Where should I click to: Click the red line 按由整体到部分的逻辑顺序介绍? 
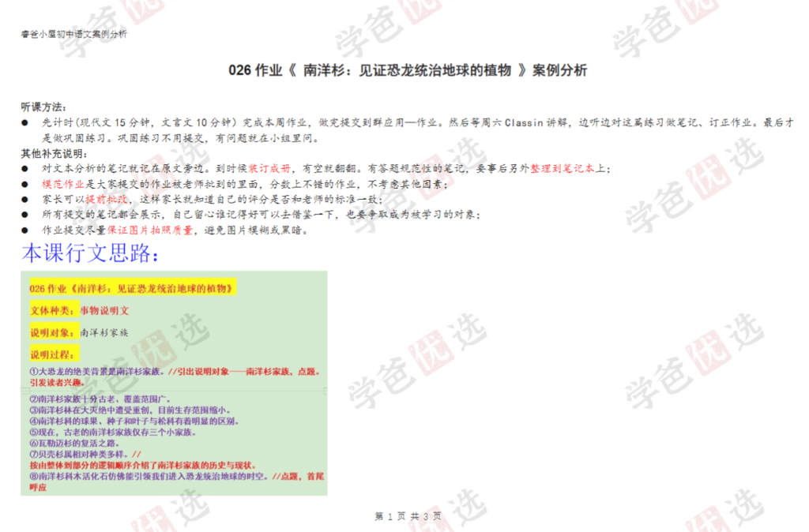coord(143,465)
